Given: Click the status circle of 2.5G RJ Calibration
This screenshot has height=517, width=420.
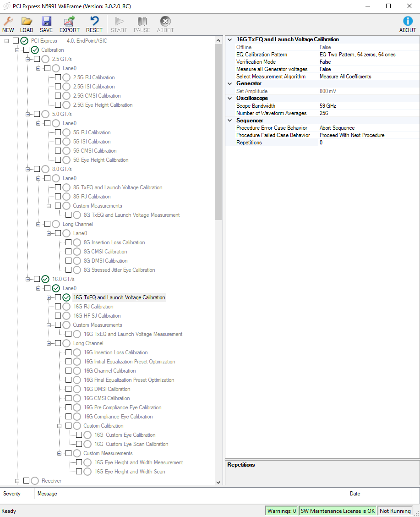Looking at the screenshot, I should [x=66, y=77].
